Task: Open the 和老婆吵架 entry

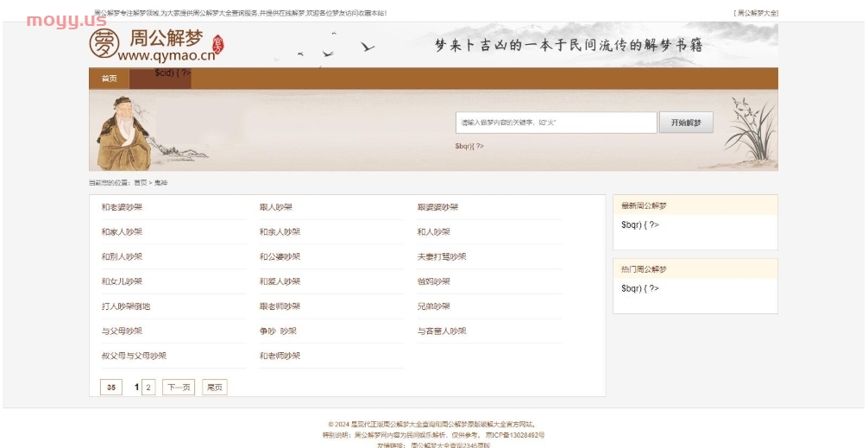Action: (x=122, y=207)
